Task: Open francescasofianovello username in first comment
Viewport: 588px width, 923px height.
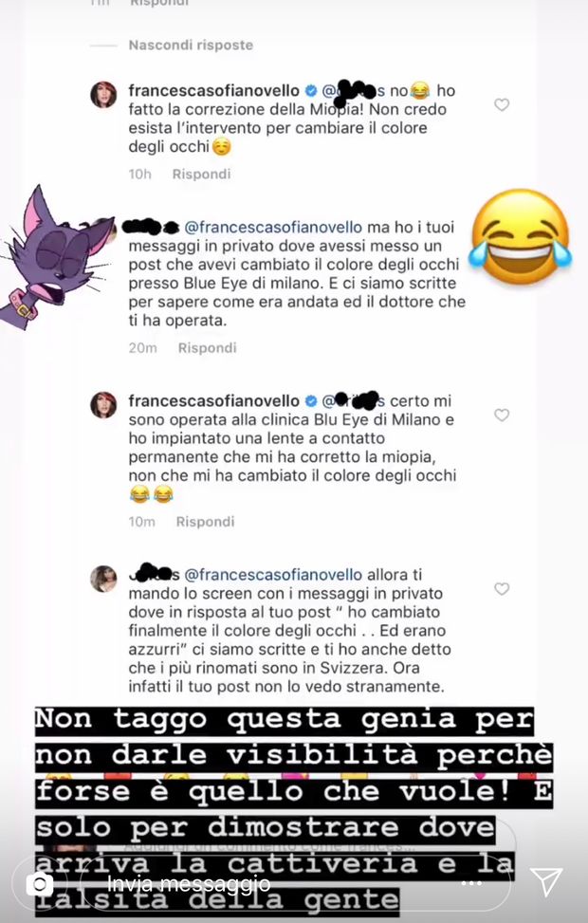Action: (x=214, y=91)
